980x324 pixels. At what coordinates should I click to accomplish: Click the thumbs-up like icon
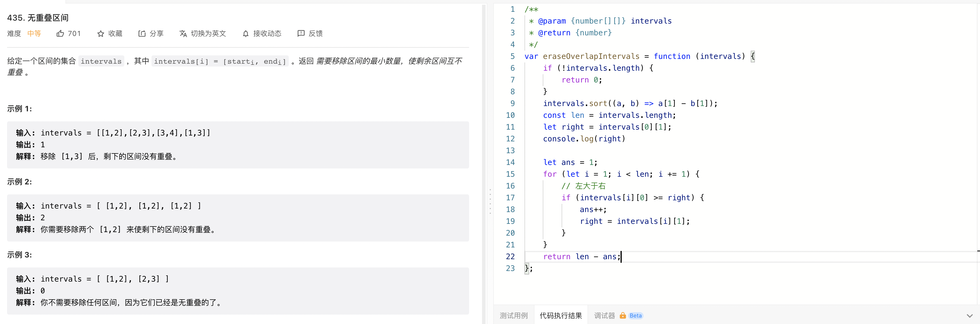[60, 34]
